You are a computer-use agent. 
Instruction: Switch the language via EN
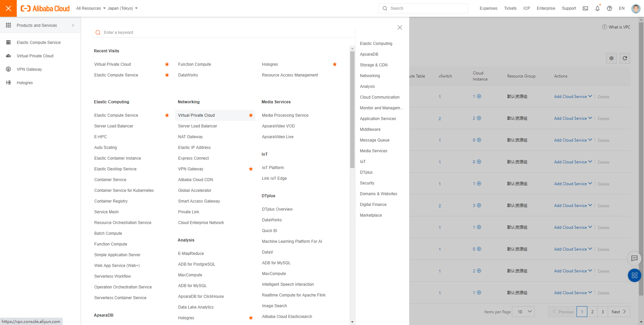point(622,8)
